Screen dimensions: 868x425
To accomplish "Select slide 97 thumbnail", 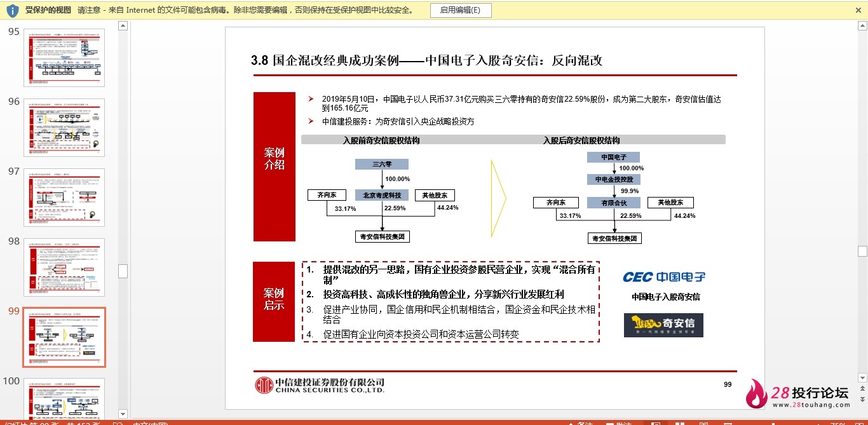I will [x=64, y=198].
